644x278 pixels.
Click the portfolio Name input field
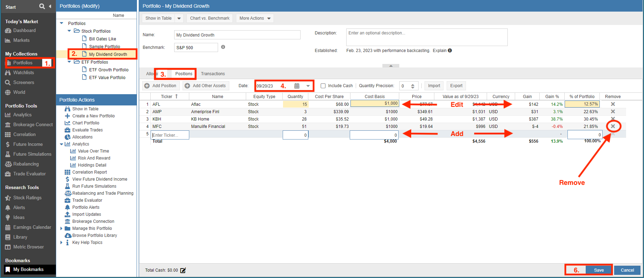click(x=237, y=35)
